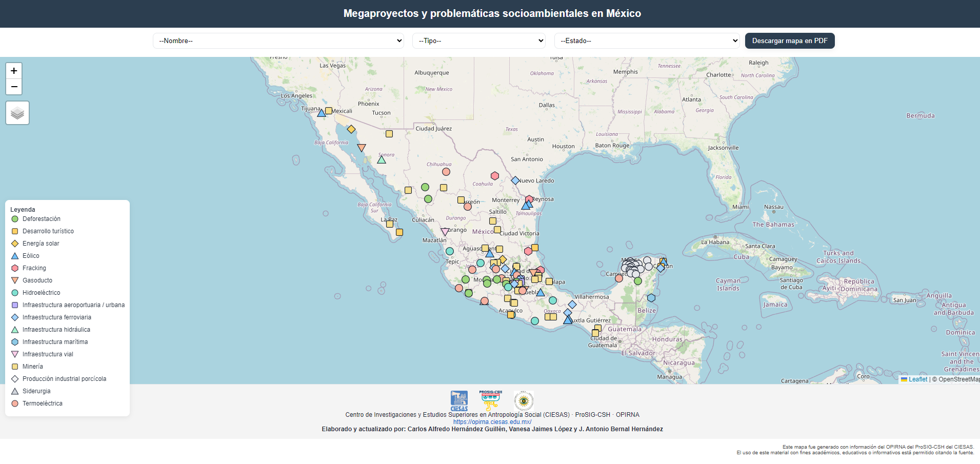The height and width of the screenshot is (464, 980).
Task: Click the yellow square marker beside Mexicali
Action: [x=329, y=111]
